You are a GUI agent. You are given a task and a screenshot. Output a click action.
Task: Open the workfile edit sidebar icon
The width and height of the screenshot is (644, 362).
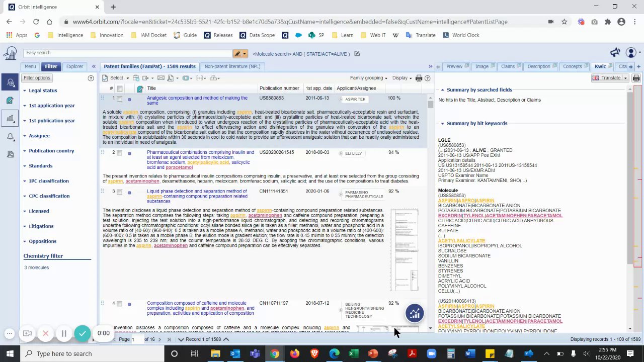10,101
